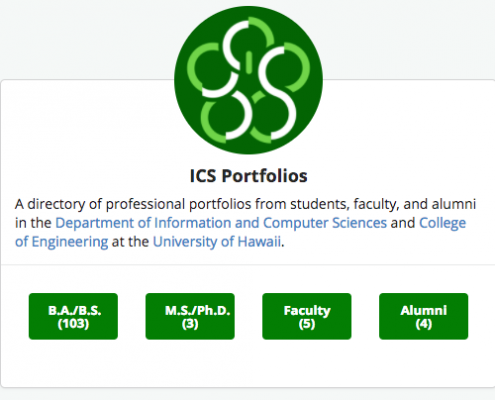Visit the University of Hawaii link
This screenshot has height=400, width=495.
(217, 242)
